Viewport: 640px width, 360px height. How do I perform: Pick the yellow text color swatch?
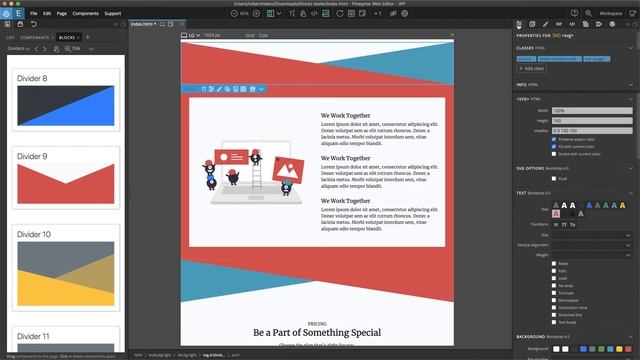(x=622, y=205)
